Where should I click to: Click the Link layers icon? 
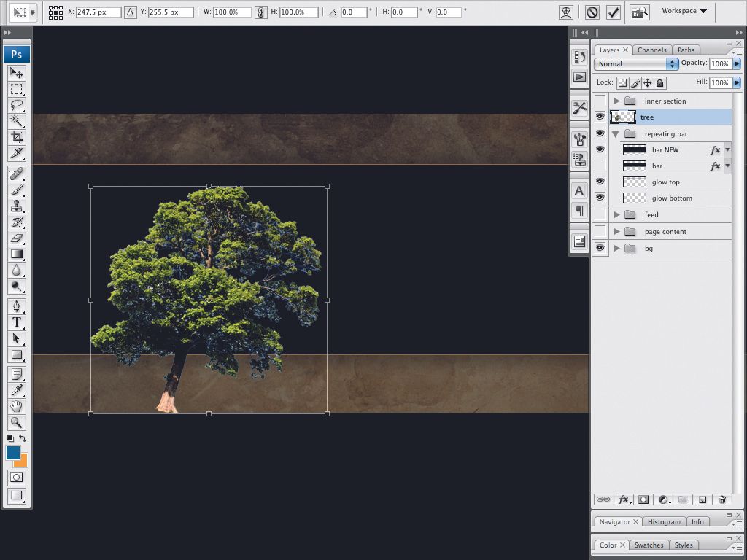tap(603, 499)
